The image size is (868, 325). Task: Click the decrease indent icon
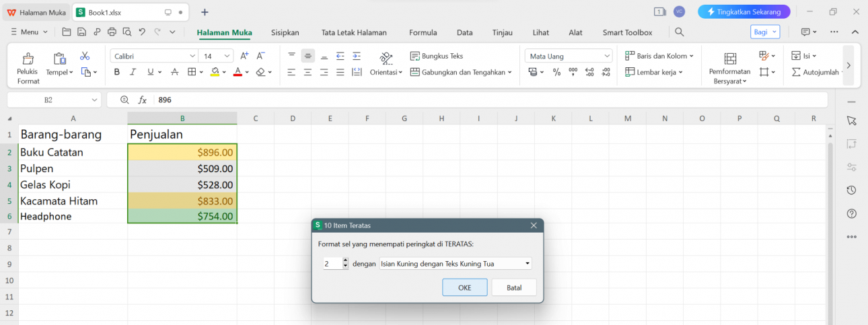click(340, 56)
